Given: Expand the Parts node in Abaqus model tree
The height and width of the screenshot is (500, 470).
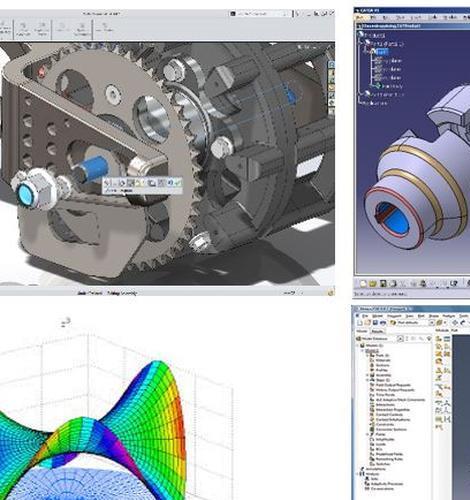Looking at the screenshot, I should click(368, 356).
